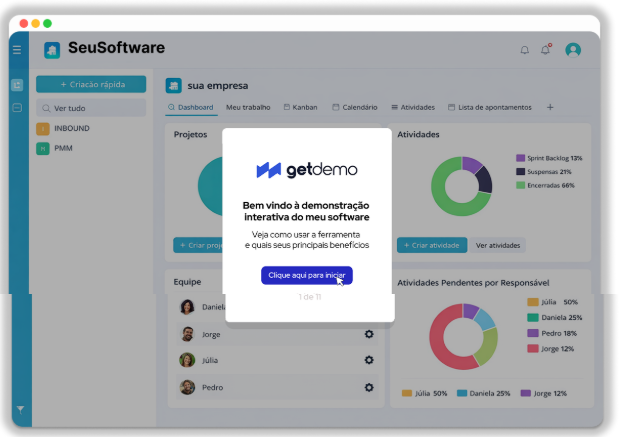
Task: Click Clique aqui para iniciar button
Action: [307, 275]
